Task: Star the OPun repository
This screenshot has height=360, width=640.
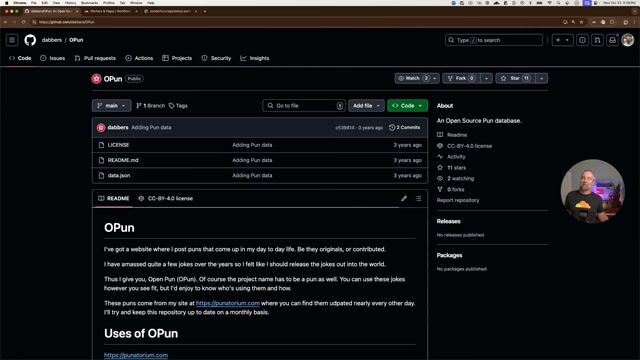Action: click(515, 78)
